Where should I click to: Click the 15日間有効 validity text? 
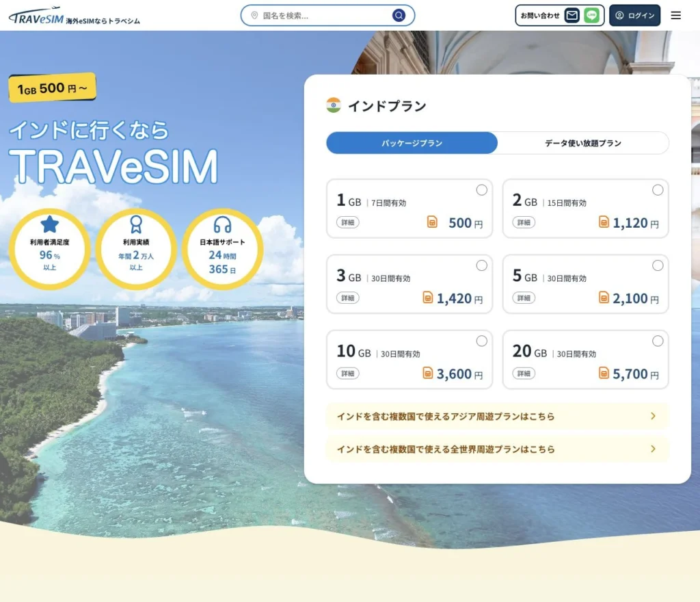pos(567,203)
